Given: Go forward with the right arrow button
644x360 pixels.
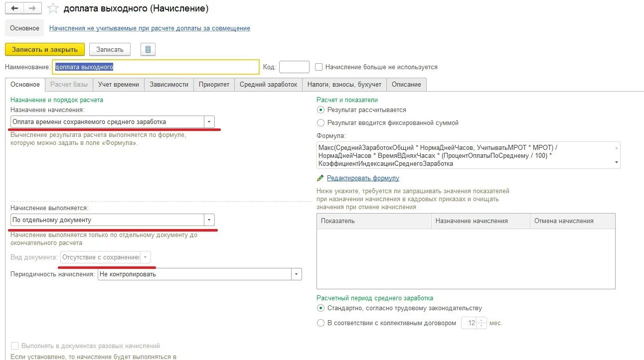Looking at the screenshot, I should pos(32,8).
